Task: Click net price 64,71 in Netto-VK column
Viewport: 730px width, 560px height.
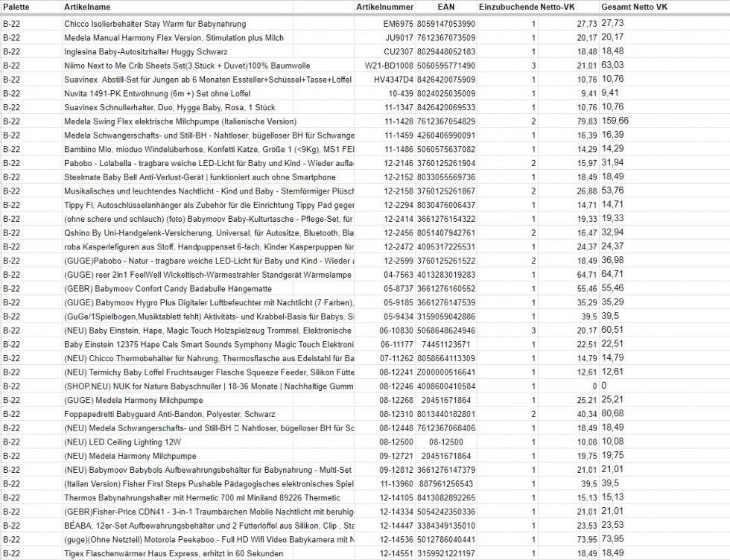Action: pyautogui.click(x=587, y=275)
